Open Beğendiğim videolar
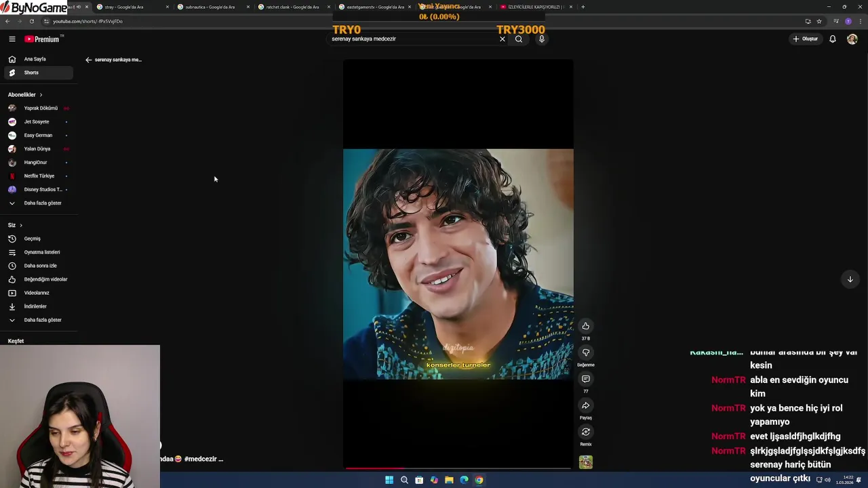The image size is (868, 488). coord(37,279)
